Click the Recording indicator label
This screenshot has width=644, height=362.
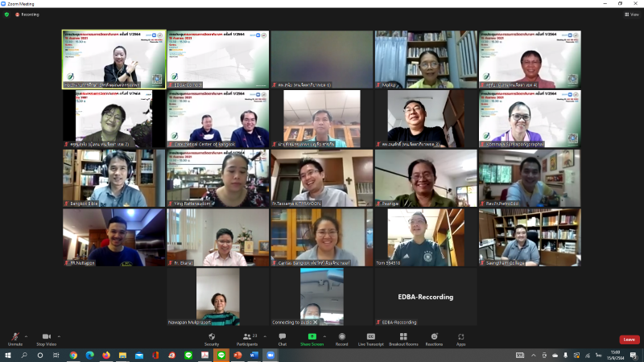30,14
